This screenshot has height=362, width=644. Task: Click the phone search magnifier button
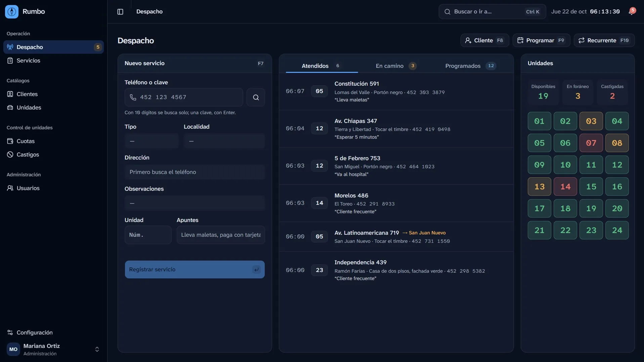(x=256, y=97)
